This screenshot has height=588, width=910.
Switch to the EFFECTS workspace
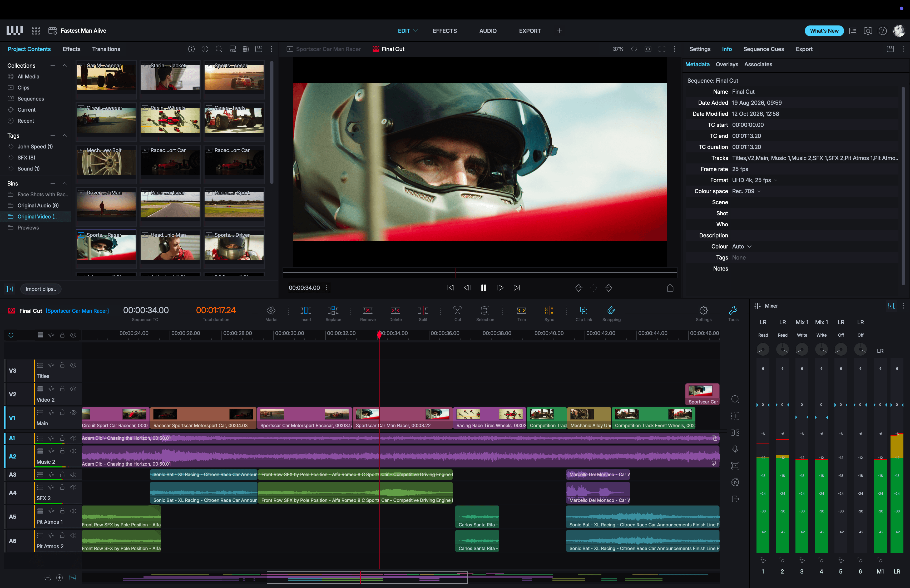[x=444, y=31]
